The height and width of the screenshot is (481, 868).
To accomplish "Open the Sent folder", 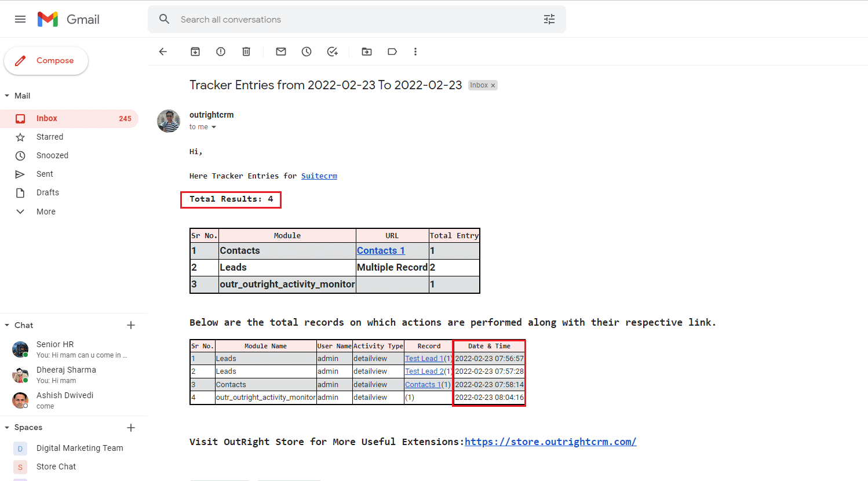I will (69, 174).
